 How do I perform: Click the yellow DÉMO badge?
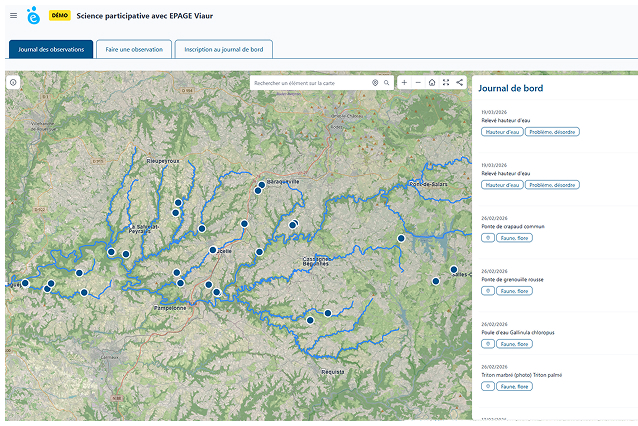pyautogui.click(x=60, y=15)
